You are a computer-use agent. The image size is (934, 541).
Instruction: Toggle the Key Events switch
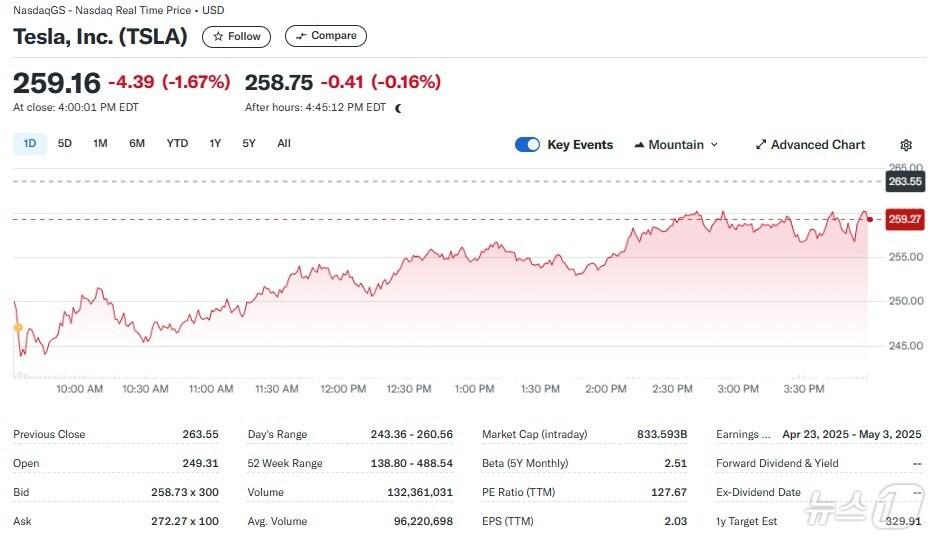click(527, 145)
